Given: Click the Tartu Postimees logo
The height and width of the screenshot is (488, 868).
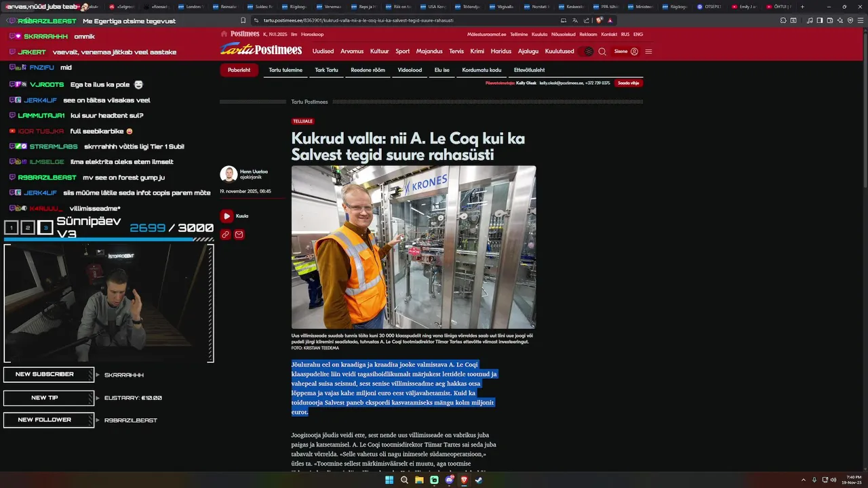Looking at the screenshot, I should click(x=261, y=49).
